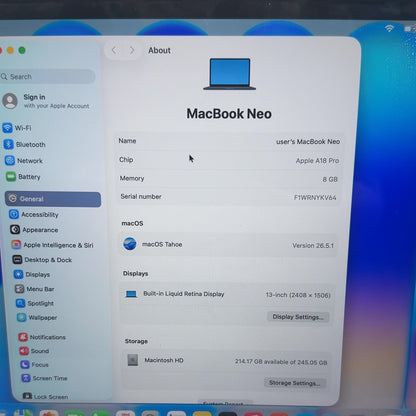The width and height of the screenshot is (416, 416).
Task: Click the yellow minimize window button
Action: tap(10, 50)
